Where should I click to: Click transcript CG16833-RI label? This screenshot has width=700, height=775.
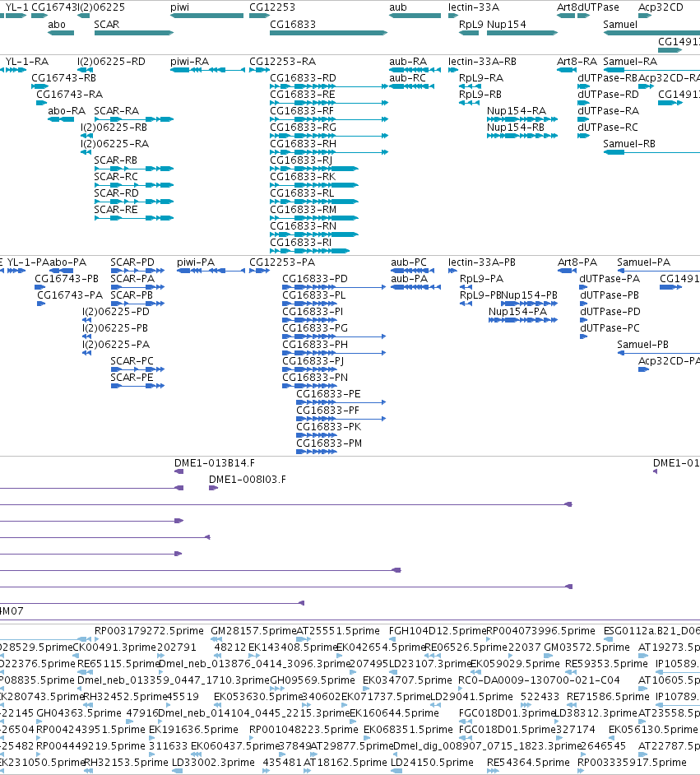click(x=301, y=243)
